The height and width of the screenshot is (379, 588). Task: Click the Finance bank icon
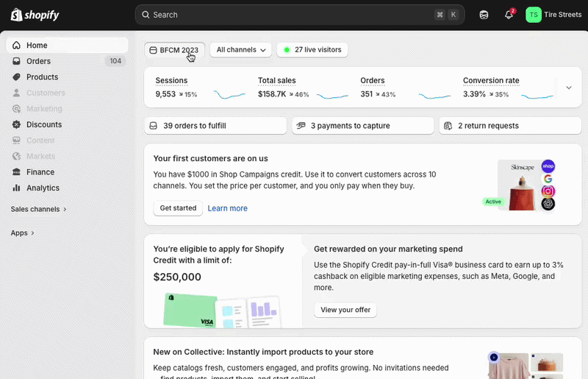16,171
